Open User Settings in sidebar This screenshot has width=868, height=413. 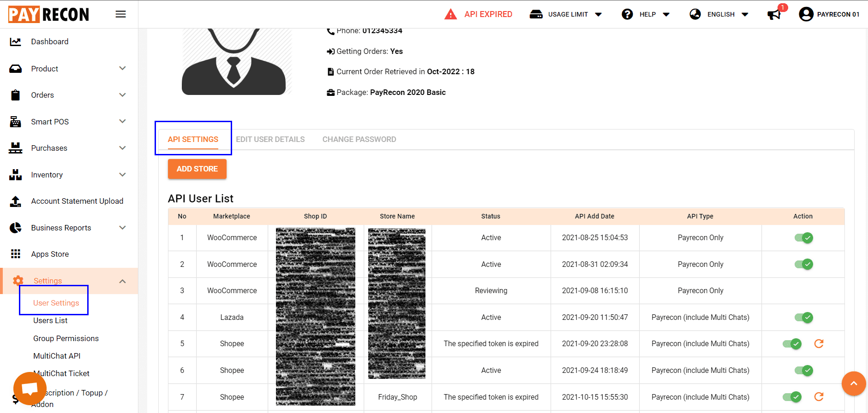click(x=56, y=303)
